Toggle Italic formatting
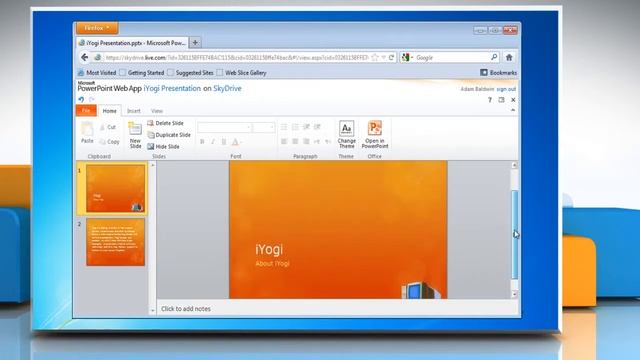The image size is (640, 360). (213, 142)
